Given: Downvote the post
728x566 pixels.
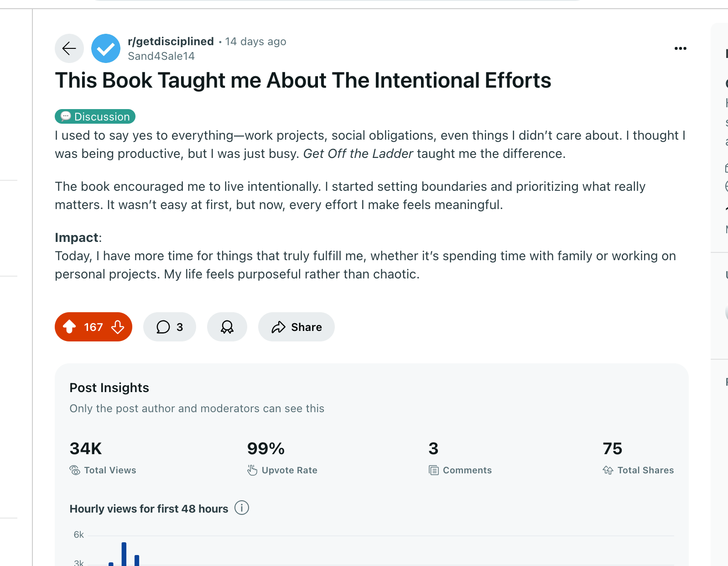Looking at the screenshot, I should [x=118, y=327].
